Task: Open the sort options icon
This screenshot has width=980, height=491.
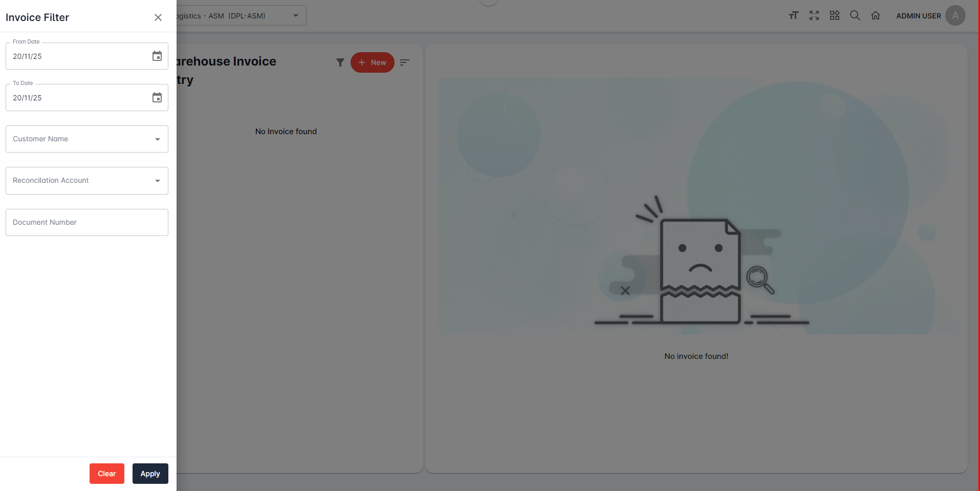Action: [x=404, y=62]
